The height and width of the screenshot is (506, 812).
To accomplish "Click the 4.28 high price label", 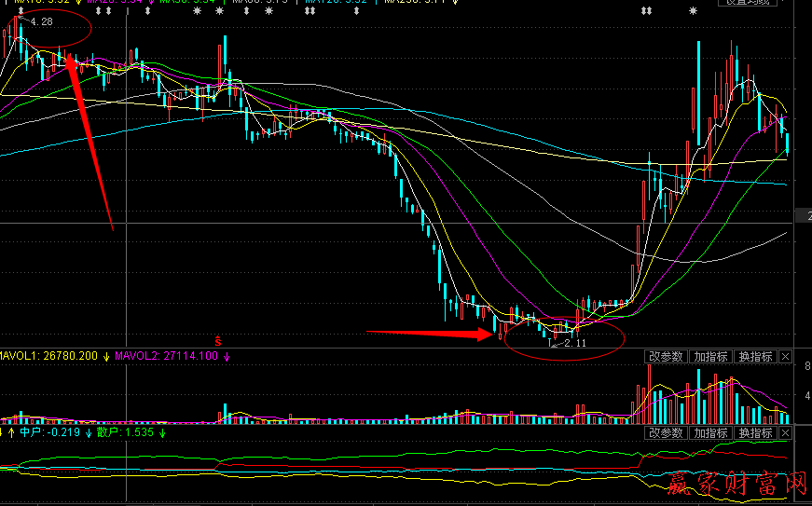I will 40,21.
